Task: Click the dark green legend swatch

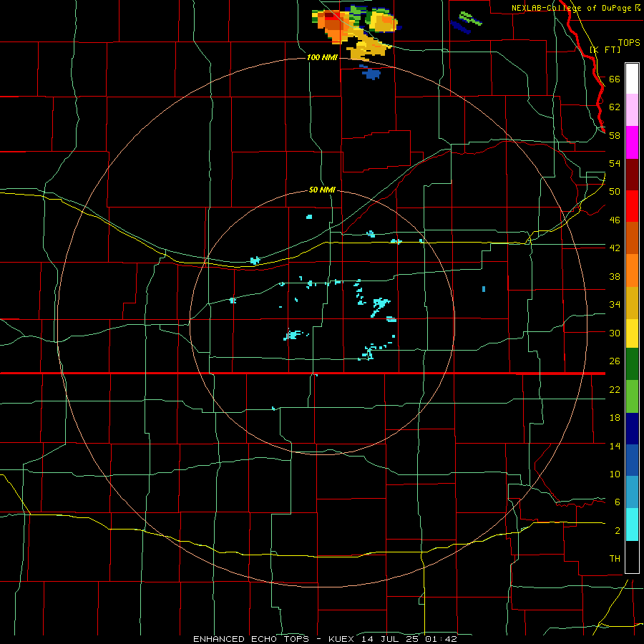Action: tap(632, 364)
